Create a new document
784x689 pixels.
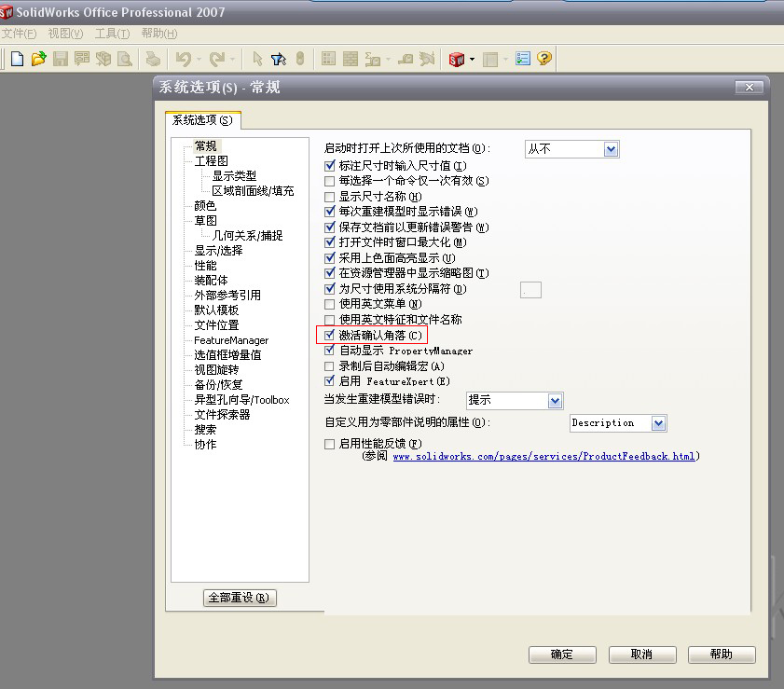(16, 58)
